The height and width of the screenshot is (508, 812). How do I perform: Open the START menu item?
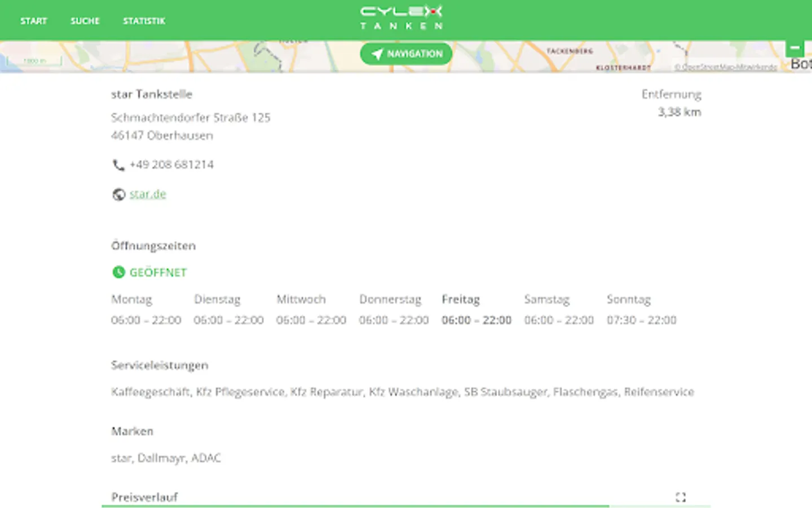coord(34,21)
